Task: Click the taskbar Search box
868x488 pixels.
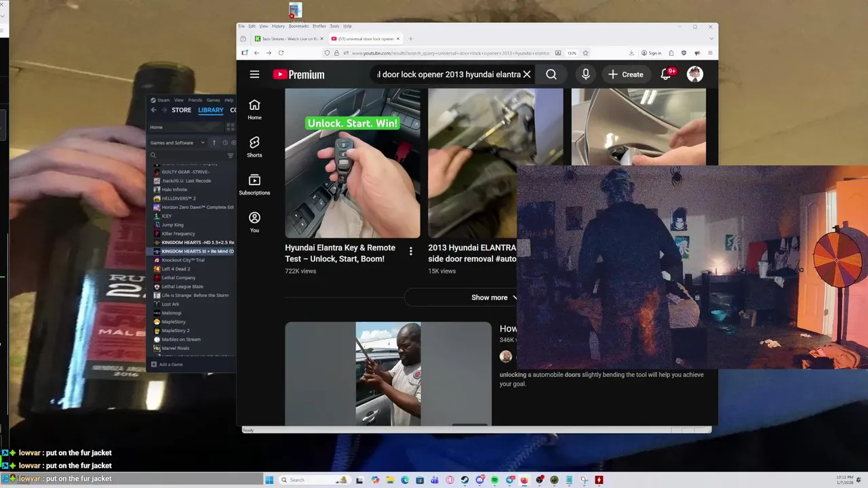Action: 315,480
